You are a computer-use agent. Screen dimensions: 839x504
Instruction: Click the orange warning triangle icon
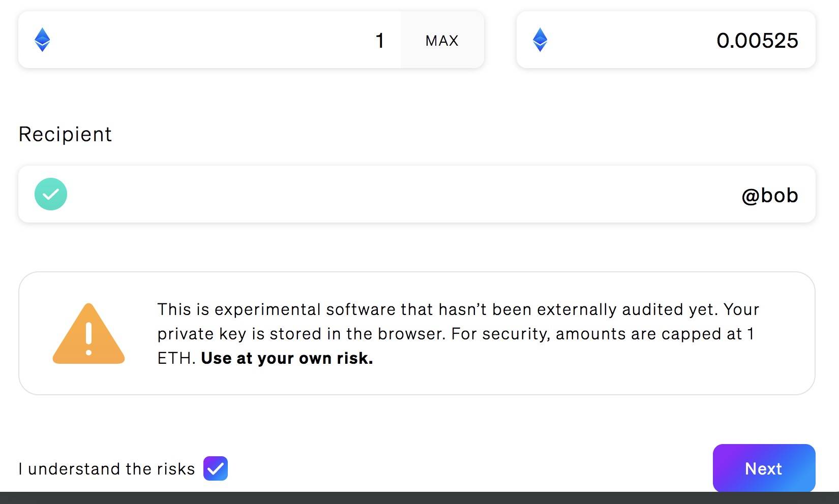coord(88,335)
